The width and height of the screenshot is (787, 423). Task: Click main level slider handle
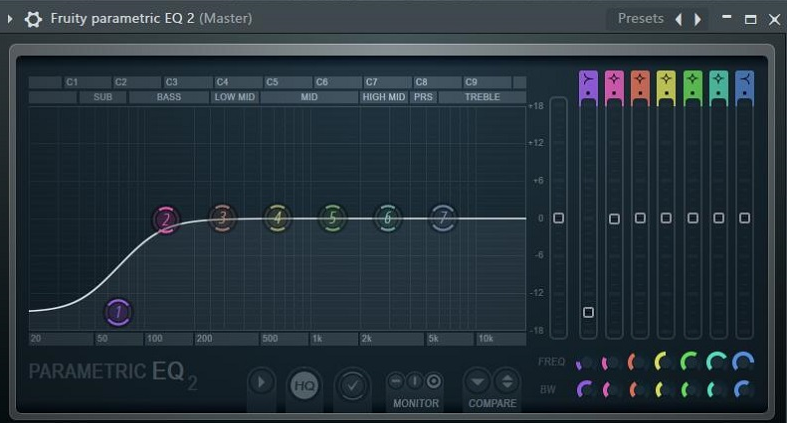[x=558, y=218]
